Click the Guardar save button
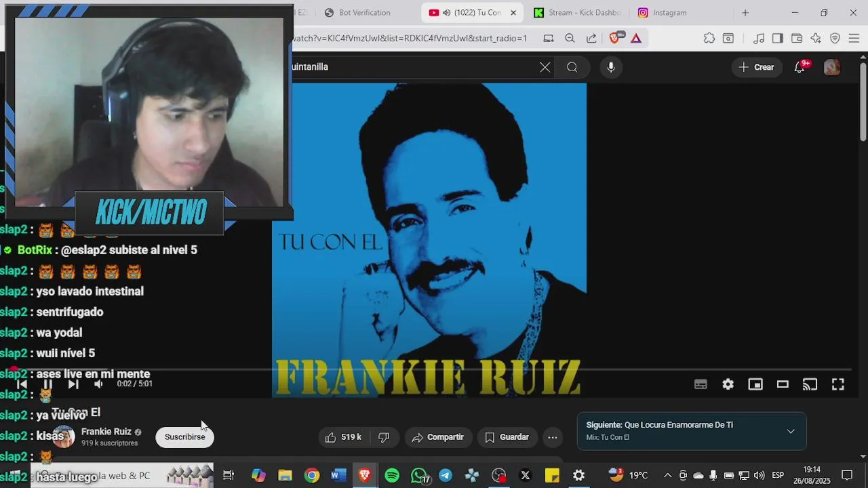The image size is (868, 488). point(507,437)
